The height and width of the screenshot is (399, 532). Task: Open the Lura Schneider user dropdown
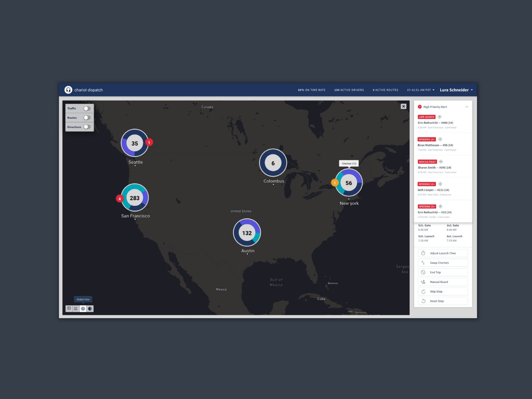456,90
